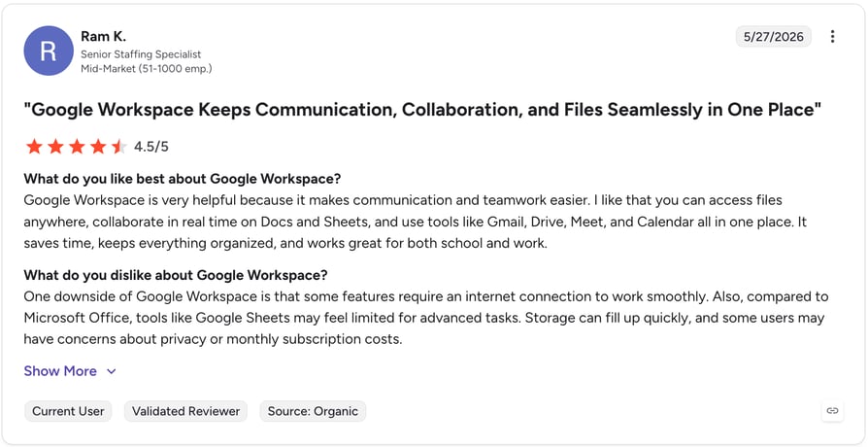Click the second rating star
This screenshot has height=447, width=868.
click(x=55, y=147)
